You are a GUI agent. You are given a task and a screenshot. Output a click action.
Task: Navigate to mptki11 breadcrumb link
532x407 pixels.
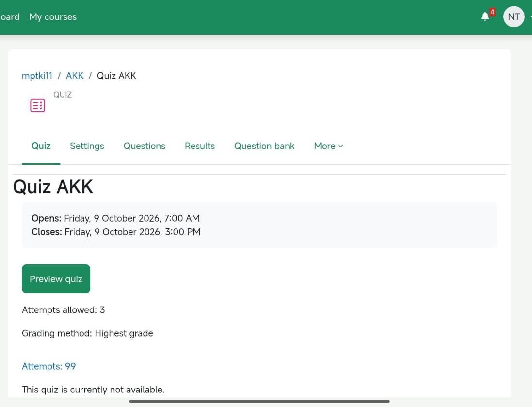(37, 76)
